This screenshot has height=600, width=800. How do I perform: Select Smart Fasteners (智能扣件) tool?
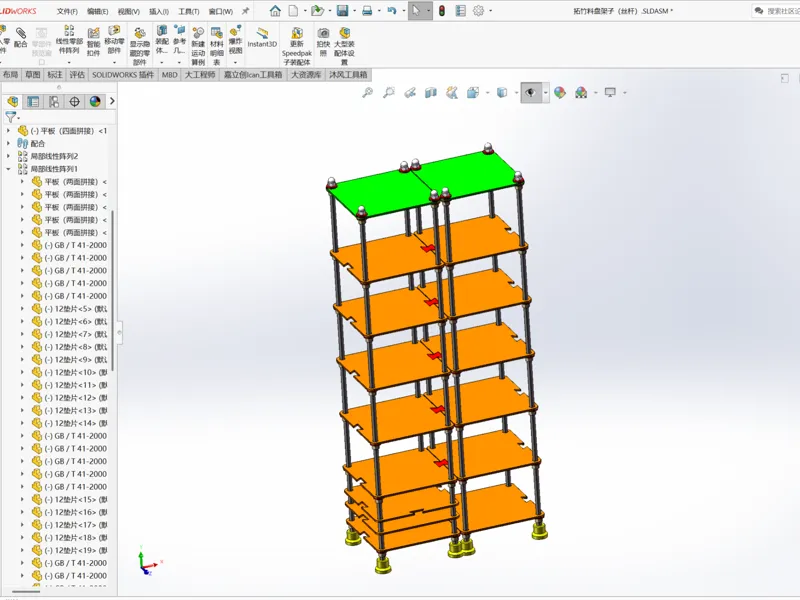pos(93,42)
